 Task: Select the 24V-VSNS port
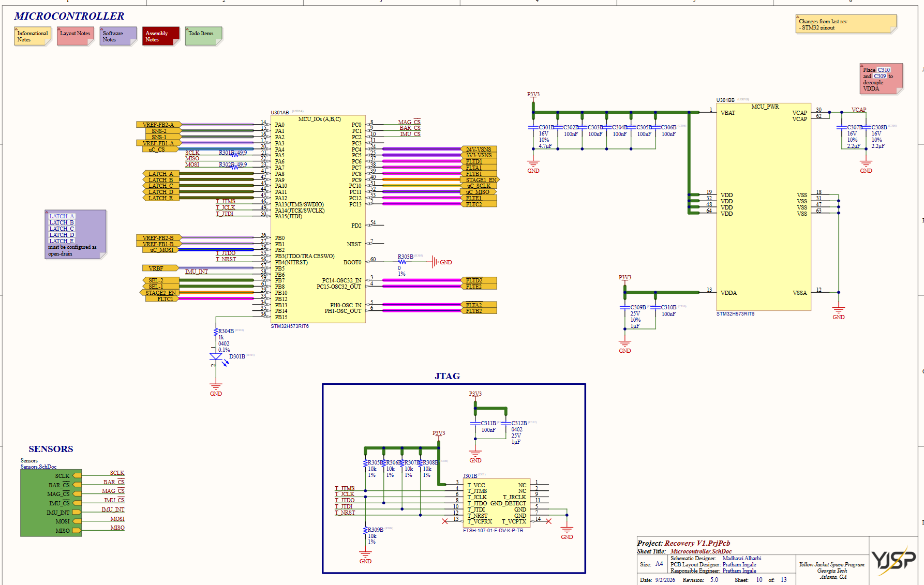479,149
